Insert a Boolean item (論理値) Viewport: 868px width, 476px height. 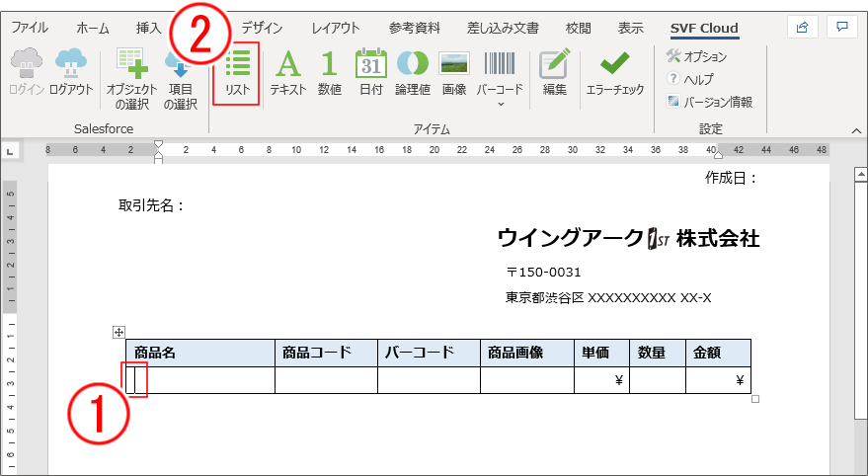[413, 72]
